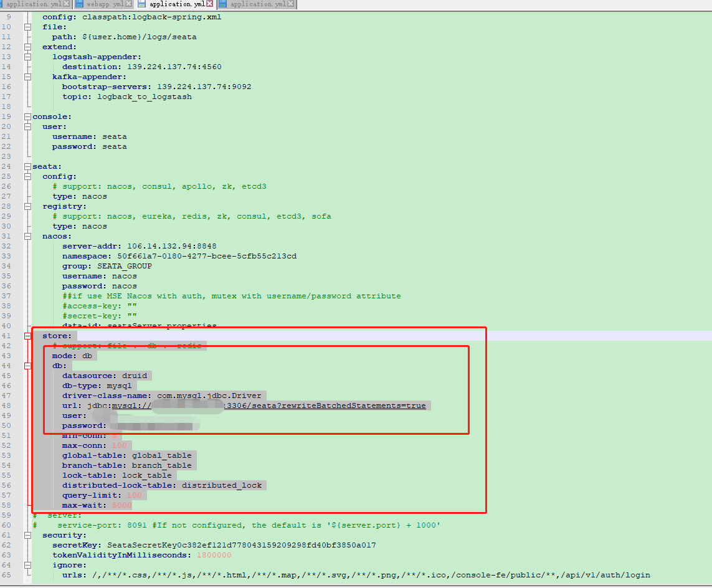Place cursor on 'classpath:logback-spring.xml'
Viewport: 712px width, 588px height.
[151, 17]
